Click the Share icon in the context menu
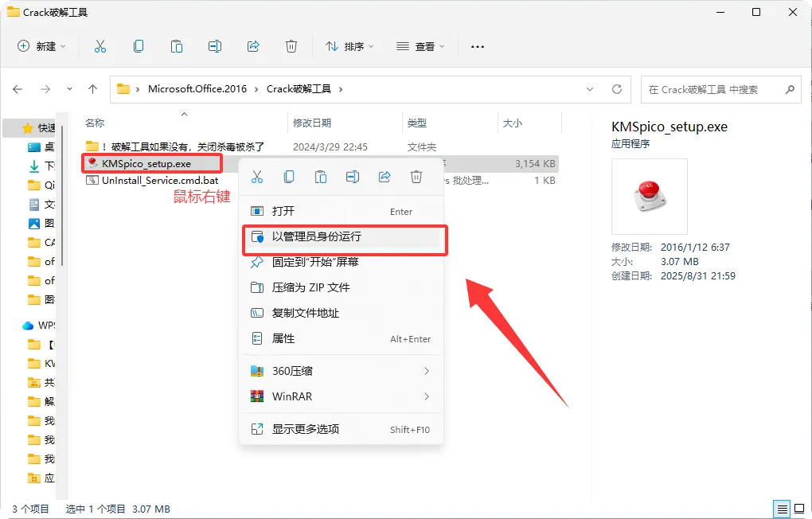 (385, 178)
